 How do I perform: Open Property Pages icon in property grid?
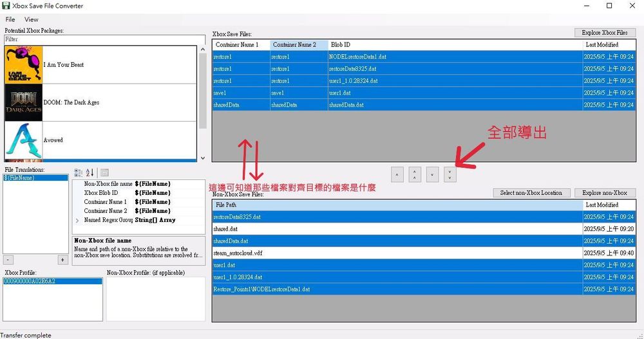click(x=104, y=172)
